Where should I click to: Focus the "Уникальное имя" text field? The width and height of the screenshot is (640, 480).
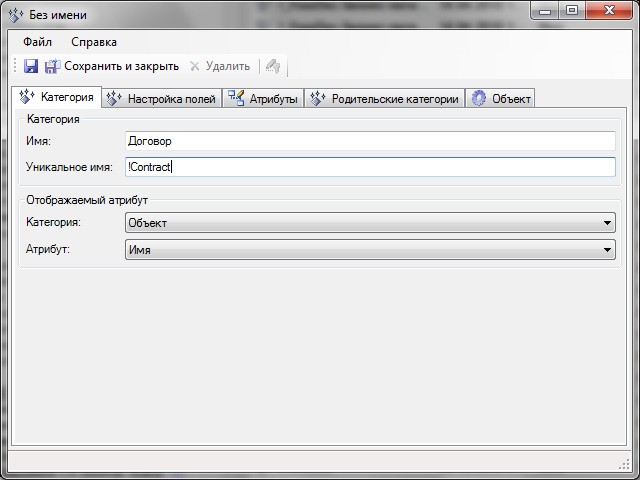click(x=370, y=167)
